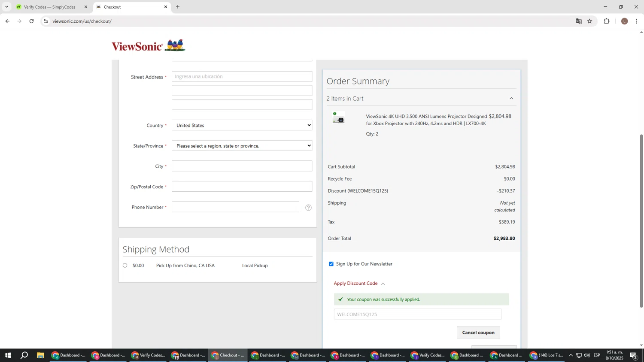This screenshot has height=362, width=644.
Task: Close the Checkout tab
Action: click(166, 7)
